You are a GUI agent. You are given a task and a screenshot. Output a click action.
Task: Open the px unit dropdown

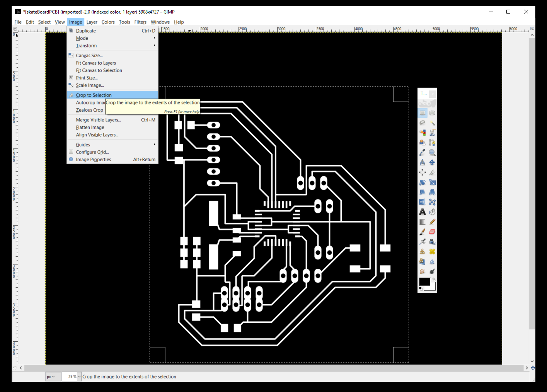coord(53,377)
